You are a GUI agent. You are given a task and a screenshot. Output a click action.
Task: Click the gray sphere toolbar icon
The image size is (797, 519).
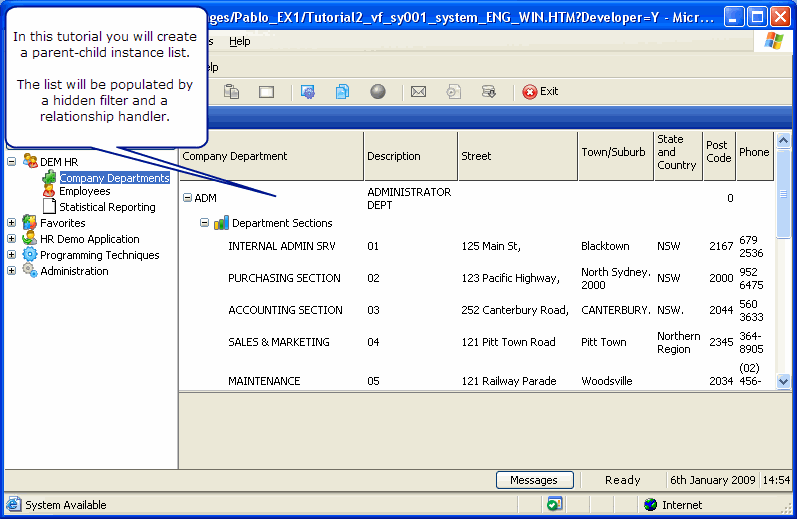click(378, 91)
